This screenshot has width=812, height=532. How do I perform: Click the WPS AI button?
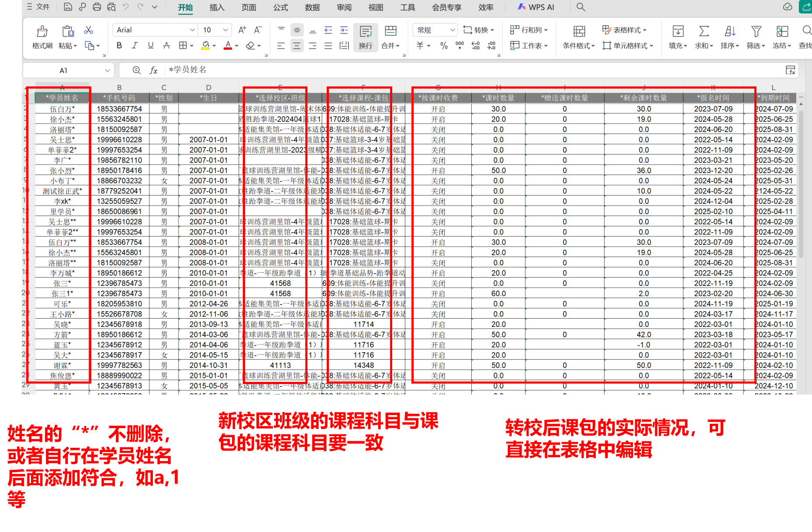[536, 7]
